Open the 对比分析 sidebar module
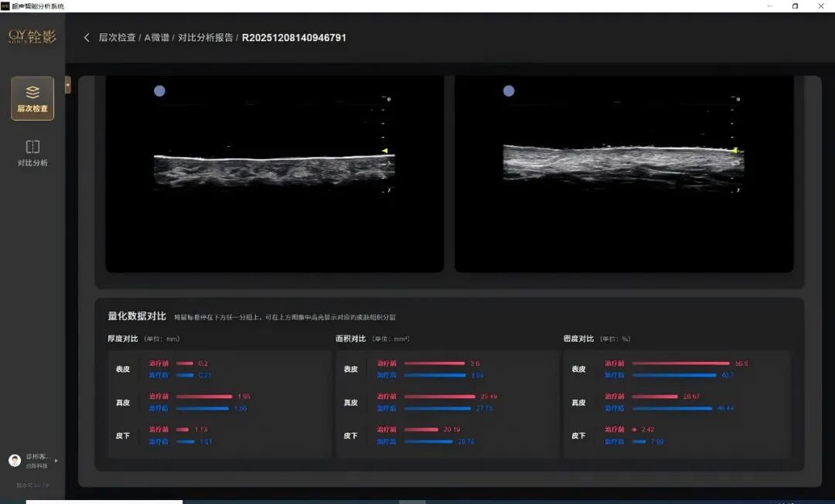 point(32,152)
